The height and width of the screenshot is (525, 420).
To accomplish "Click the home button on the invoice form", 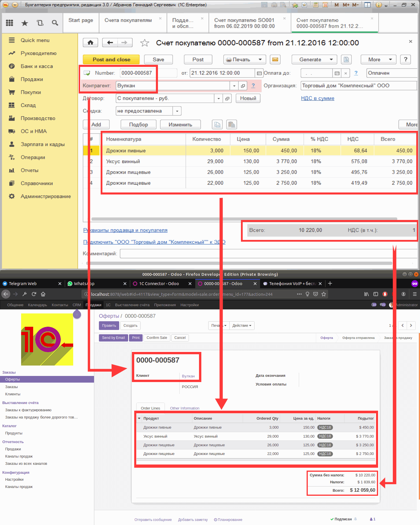I will [x=91, y=43].
